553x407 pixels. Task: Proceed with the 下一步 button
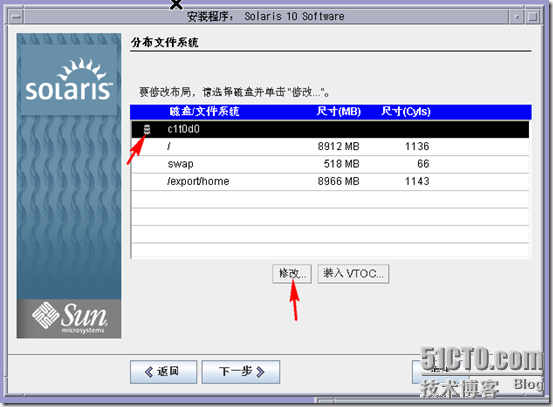241,372
